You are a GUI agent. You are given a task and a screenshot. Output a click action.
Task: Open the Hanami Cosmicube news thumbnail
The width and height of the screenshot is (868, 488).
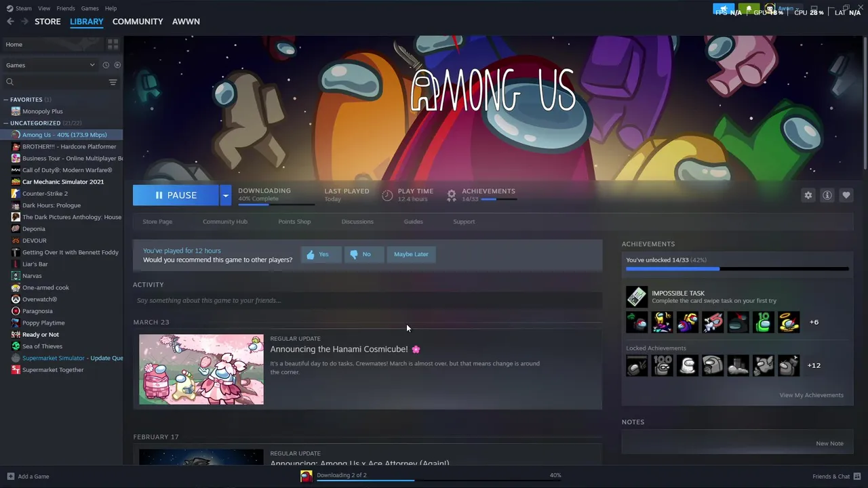click(201, 369)
